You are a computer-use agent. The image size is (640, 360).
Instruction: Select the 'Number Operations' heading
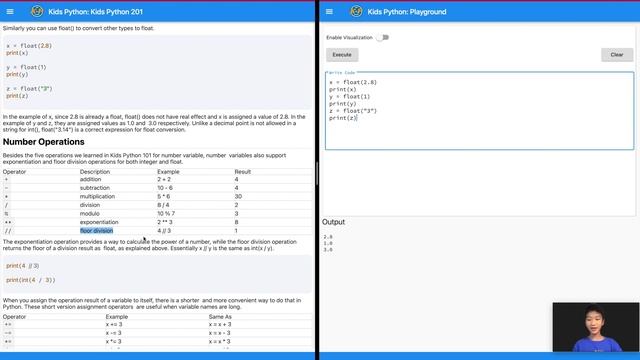point(44,142)
